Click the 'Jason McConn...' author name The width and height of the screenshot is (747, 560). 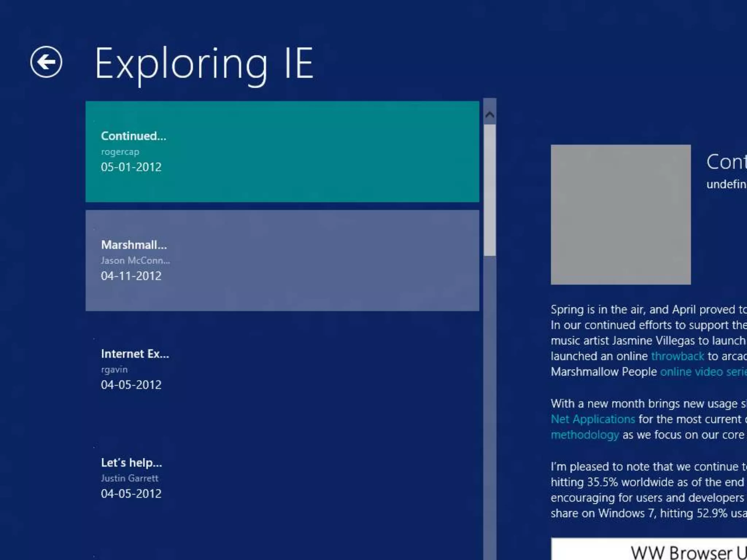(135, 260)
